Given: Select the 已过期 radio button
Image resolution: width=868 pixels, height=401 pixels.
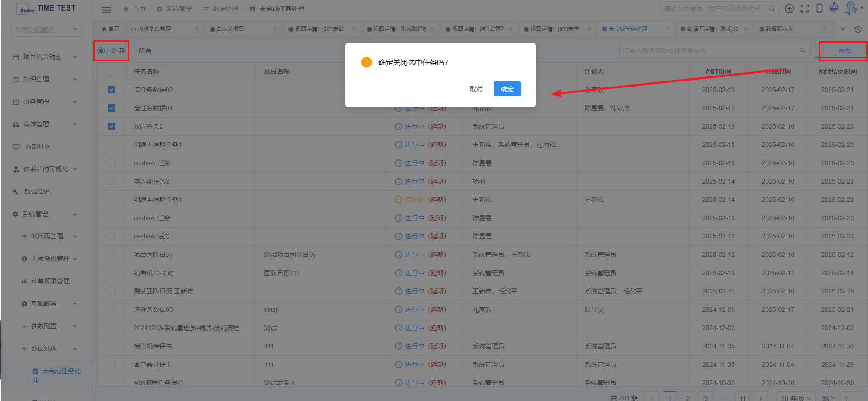Looking at the screenshot, I should click(x=101, y=51).
